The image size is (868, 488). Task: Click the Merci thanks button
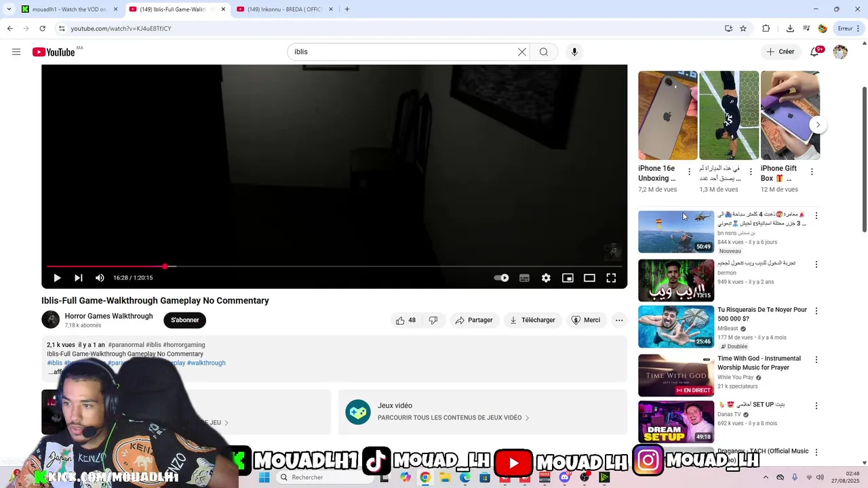(586, 320)
